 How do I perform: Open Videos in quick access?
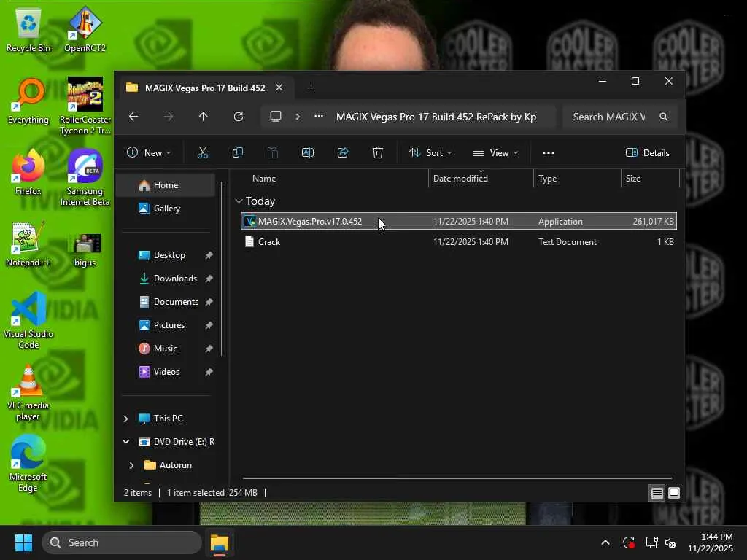(169, 372)
